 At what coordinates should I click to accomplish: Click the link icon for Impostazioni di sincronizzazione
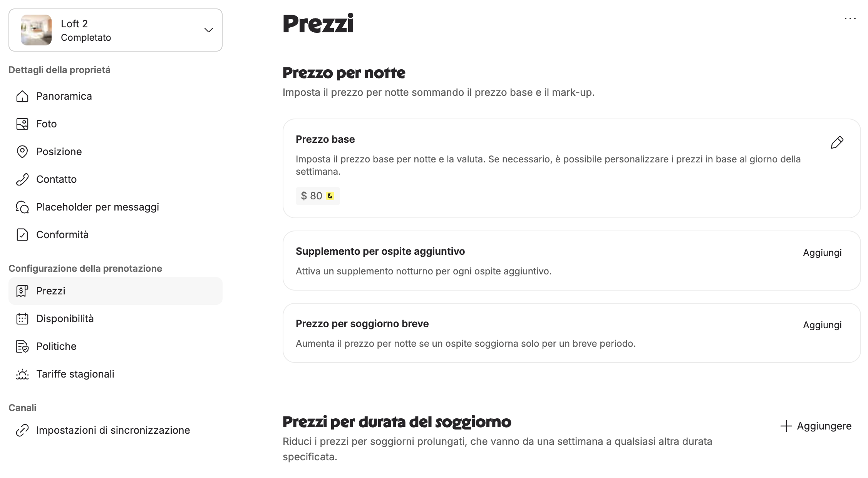point(22,430)
